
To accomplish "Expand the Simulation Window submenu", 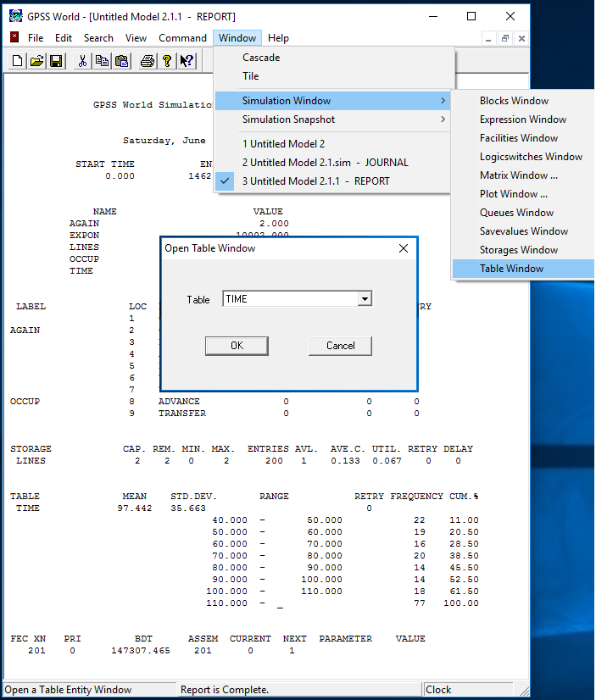I will coord(332,101).
